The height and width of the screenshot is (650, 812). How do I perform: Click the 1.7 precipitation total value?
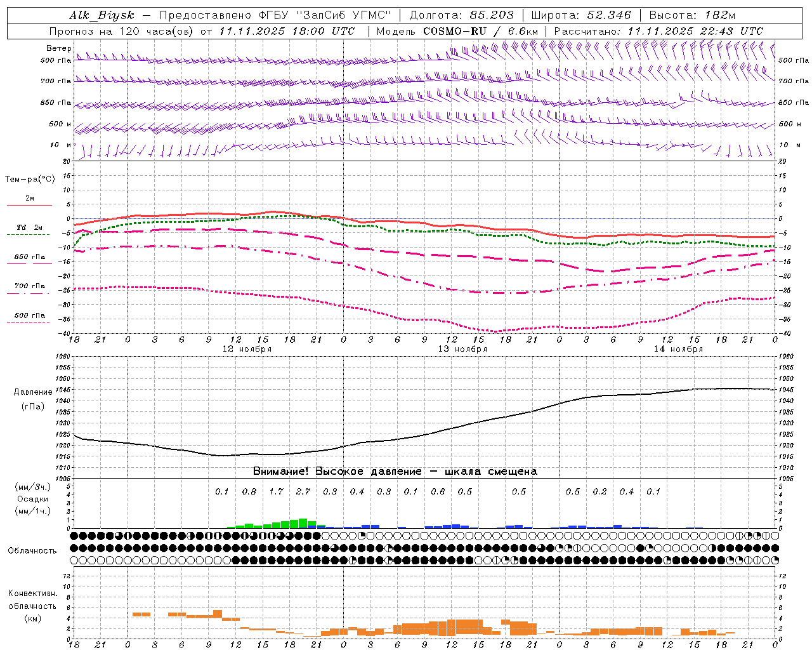point(276,491)
